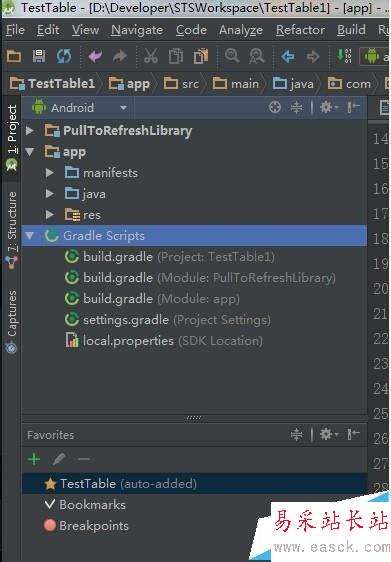The height and width of the screenshot is (562, 391).
Task: Click TestTable1 breadcrumb
Action: tap(52, 84)
